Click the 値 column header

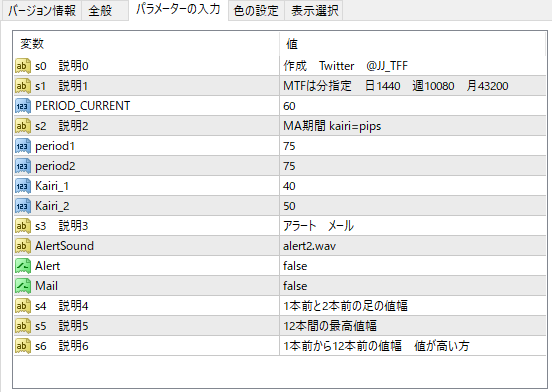pos(413,44)
